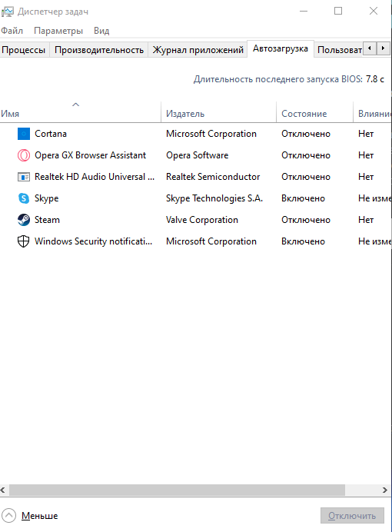This screenshot has height=532, width=392.
Task: Click Skype's Включено status cell
Action: click(x=303, y=198)
